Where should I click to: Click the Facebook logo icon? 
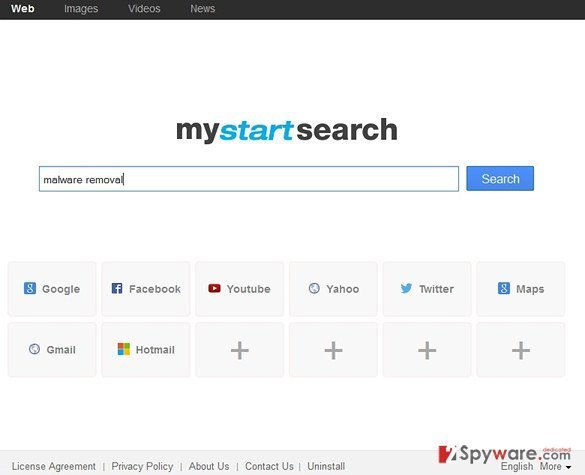click(117, 288)
